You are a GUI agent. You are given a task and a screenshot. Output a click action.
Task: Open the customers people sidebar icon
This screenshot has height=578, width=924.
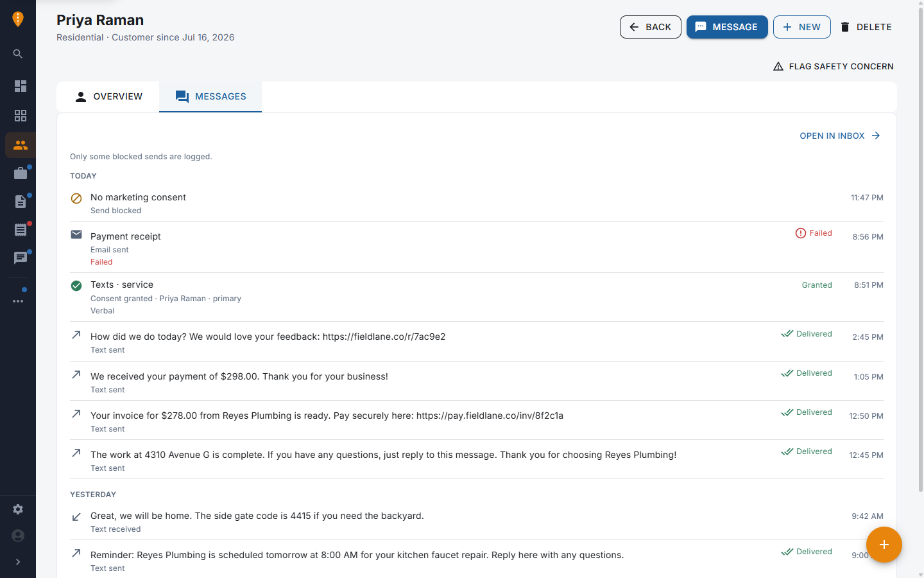point(21,145)
